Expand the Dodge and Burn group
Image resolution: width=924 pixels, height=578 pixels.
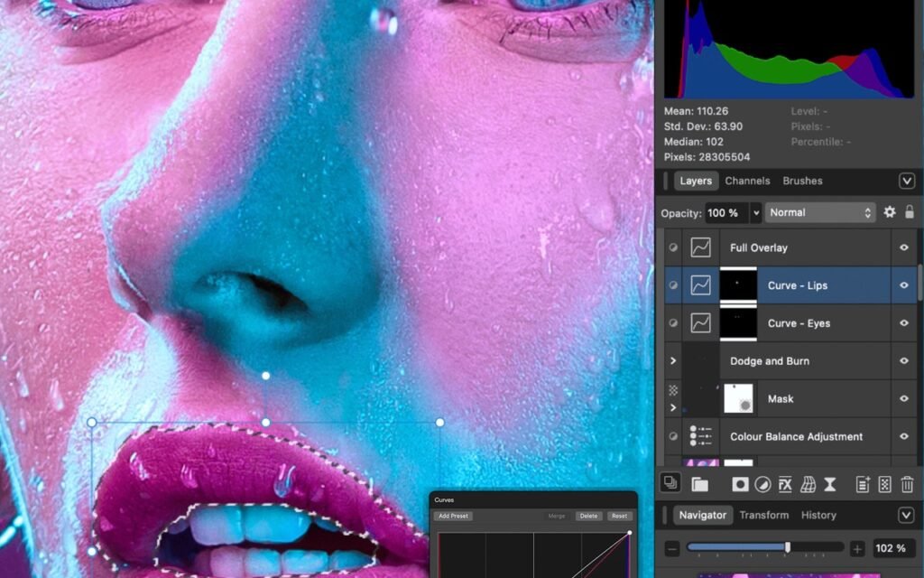pyautogui.click(x=673, y=361)
